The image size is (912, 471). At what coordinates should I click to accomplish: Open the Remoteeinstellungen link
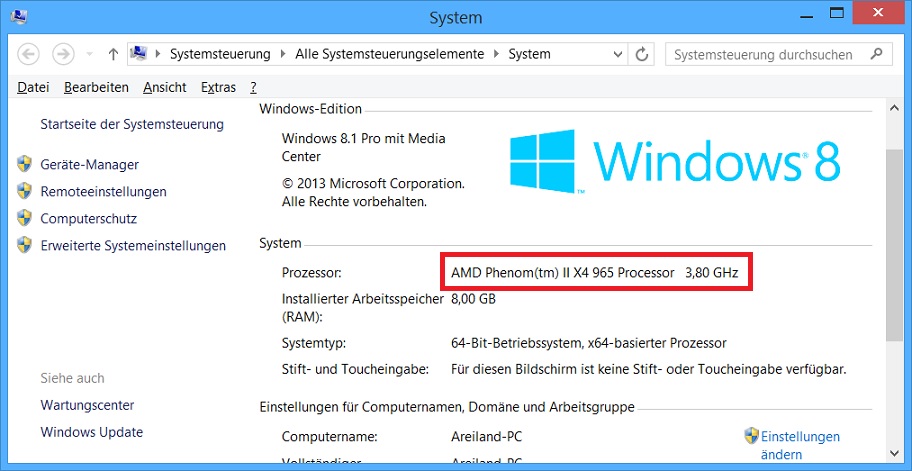(104, 191)
